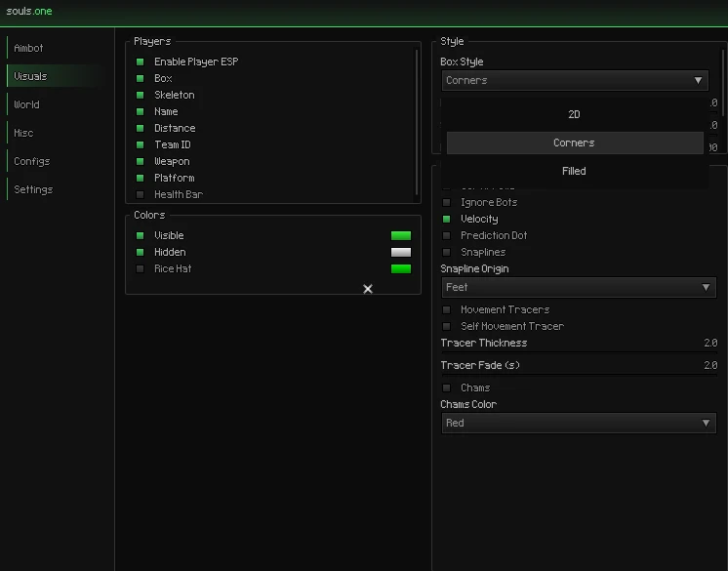
Task: Open the Snapline Origin Feet dropdown
Action: 579,287
